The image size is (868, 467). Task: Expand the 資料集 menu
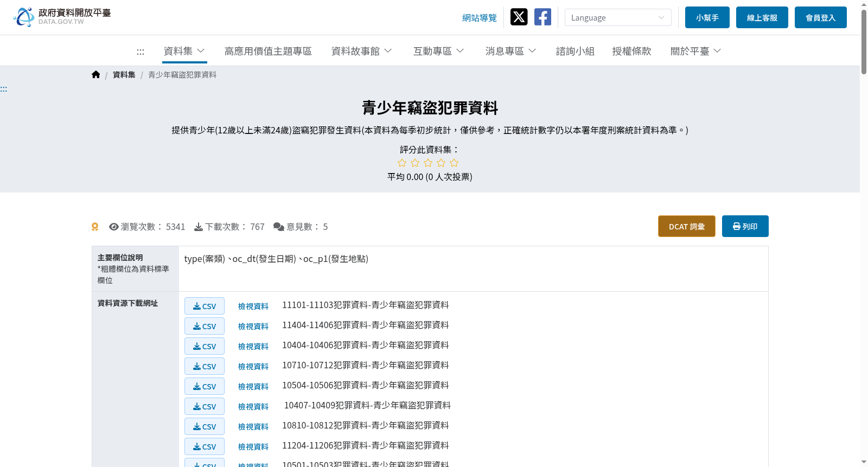184,51
